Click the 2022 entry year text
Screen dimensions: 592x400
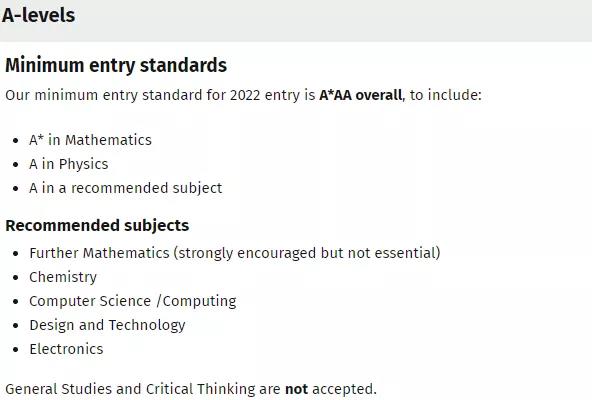[x=245, y=95]
